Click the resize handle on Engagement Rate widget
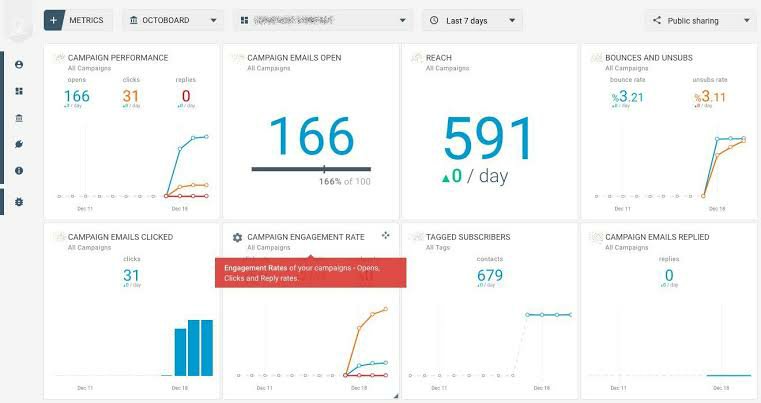 point(394,396)
